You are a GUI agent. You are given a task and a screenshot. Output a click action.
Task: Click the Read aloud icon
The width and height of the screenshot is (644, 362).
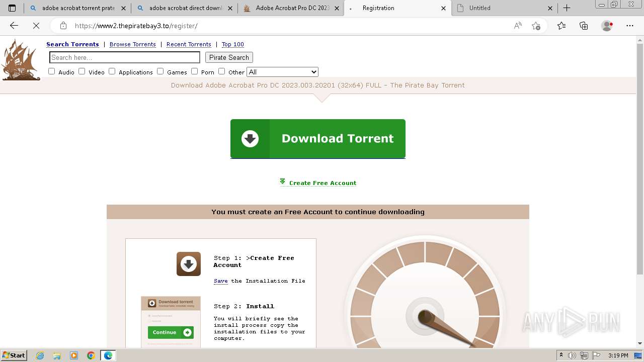518,26
